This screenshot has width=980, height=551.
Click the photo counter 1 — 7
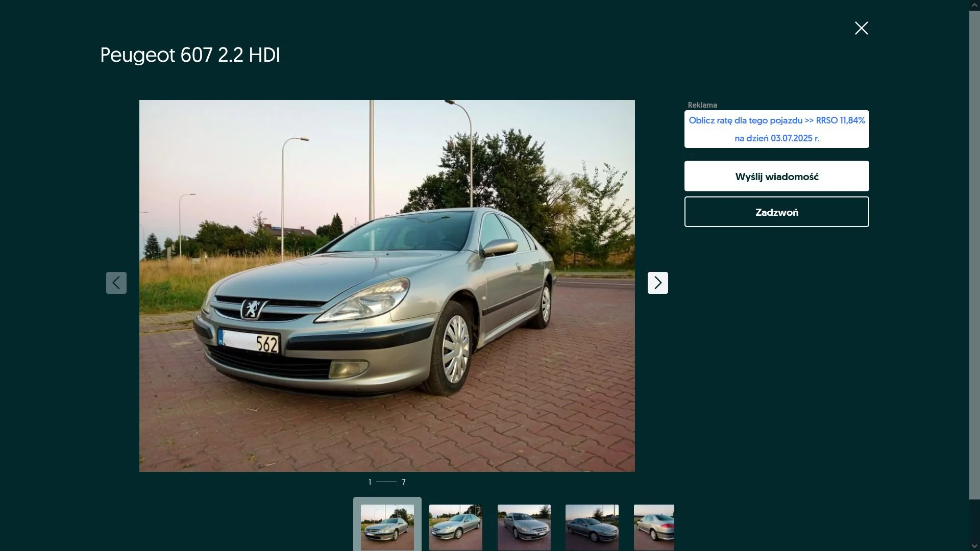pyautogui.click(x=387, y=482)
